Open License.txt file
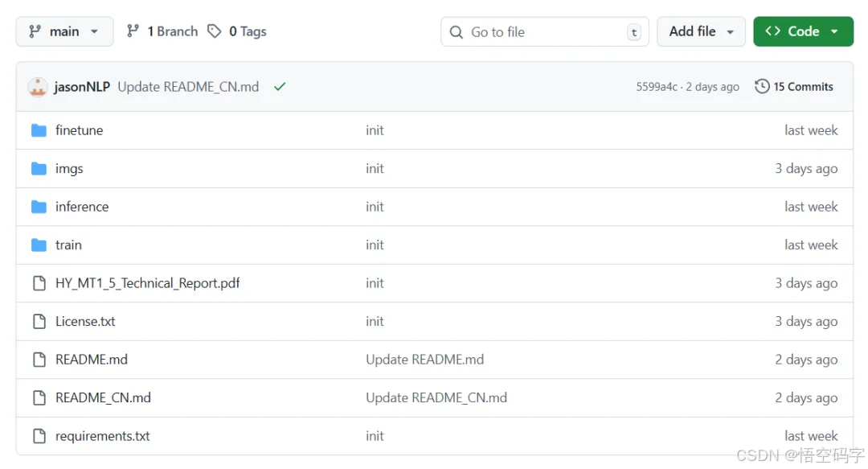 coord(85,322)
